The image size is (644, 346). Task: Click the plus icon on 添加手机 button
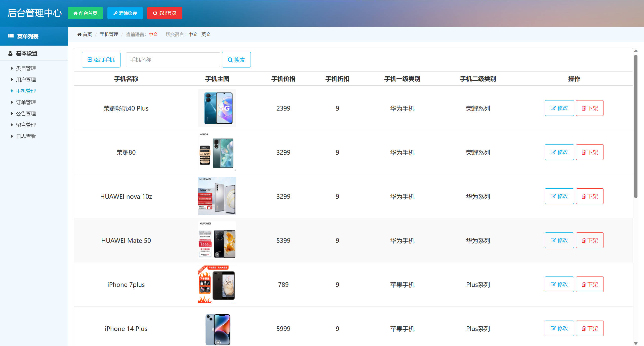click(90, 59)
